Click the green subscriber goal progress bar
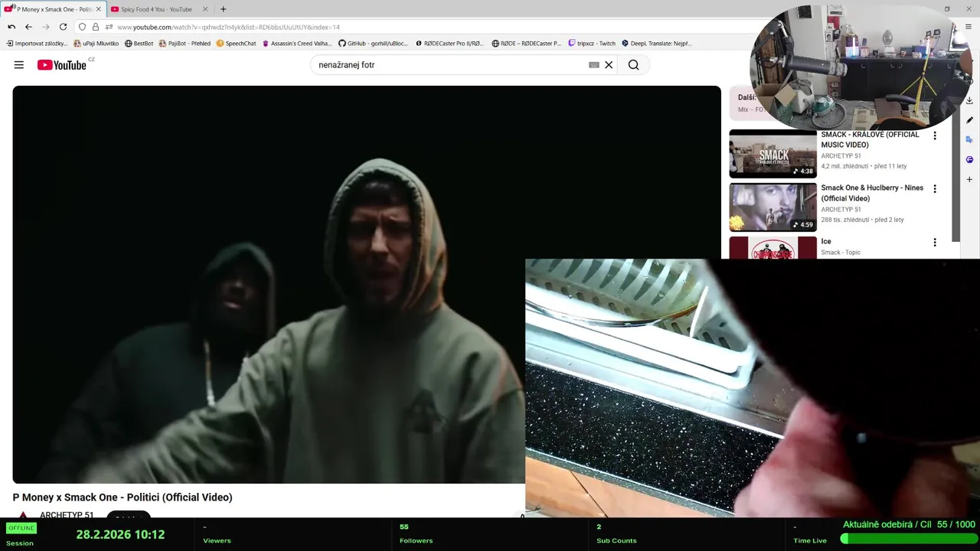 907,539
